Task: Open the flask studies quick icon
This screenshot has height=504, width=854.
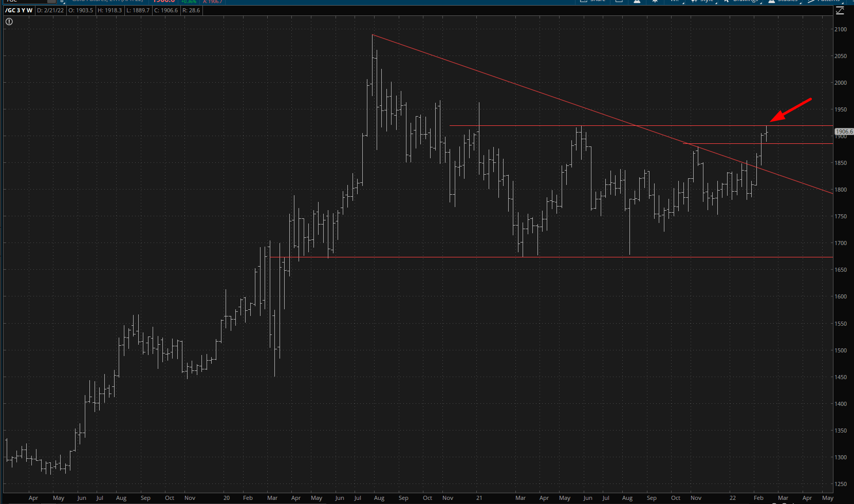Action: pyautogui.click(x=637, y=2)
